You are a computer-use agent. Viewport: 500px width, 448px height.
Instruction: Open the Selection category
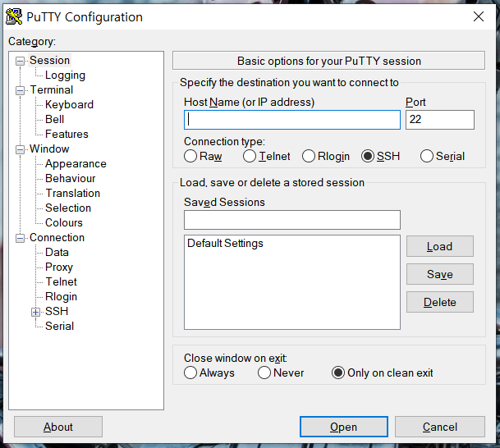click(68, 208)
